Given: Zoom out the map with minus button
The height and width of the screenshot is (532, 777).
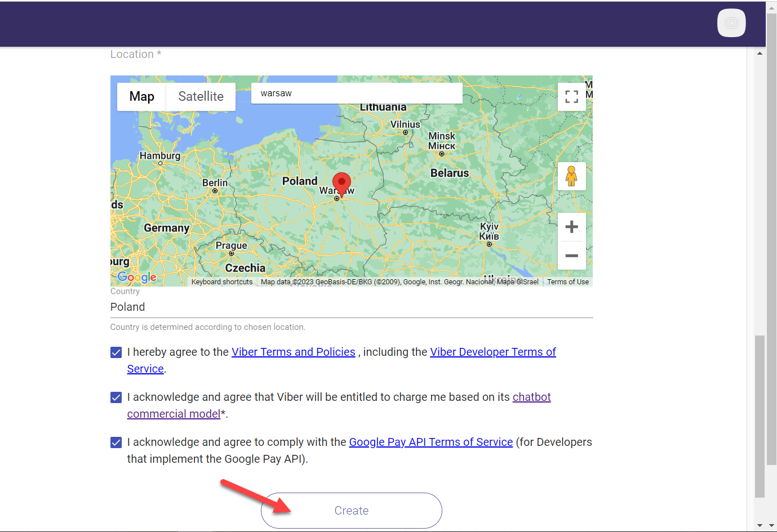Looking at the screenshot, I should (571, 256).
